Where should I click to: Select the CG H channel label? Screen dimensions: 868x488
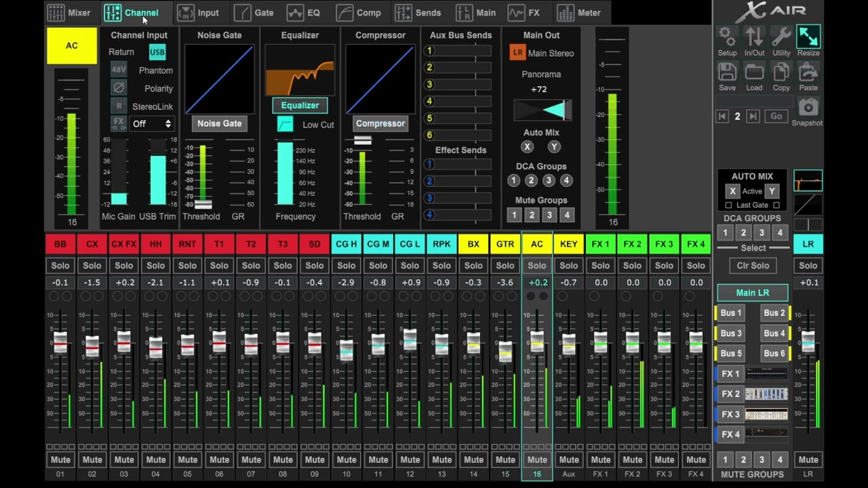346,244
